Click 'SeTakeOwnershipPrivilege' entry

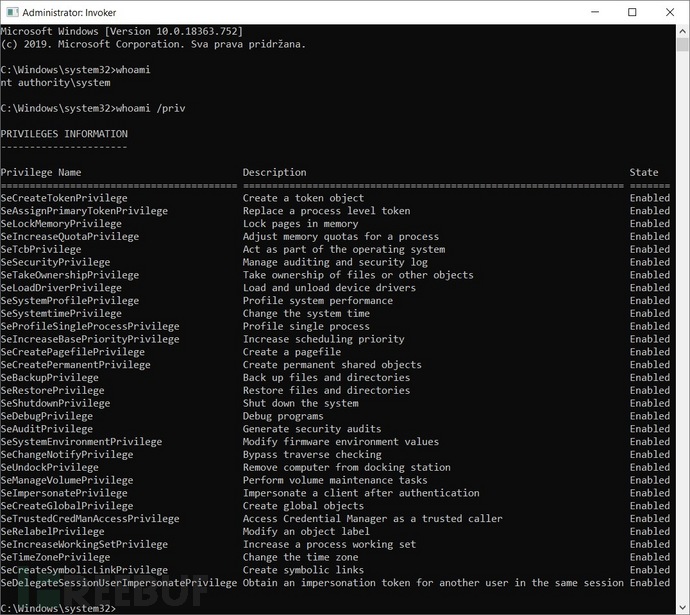[70, 275]
